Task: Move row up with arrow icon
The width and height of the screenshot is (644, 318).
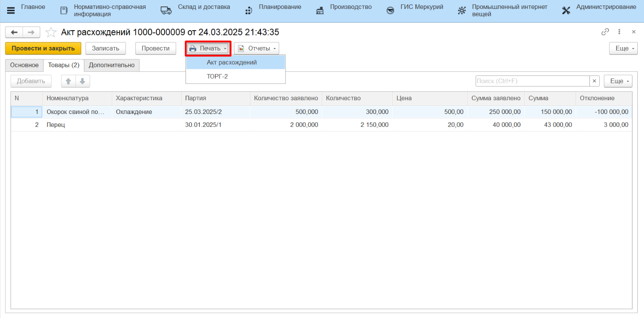Action: click(68, 81)
